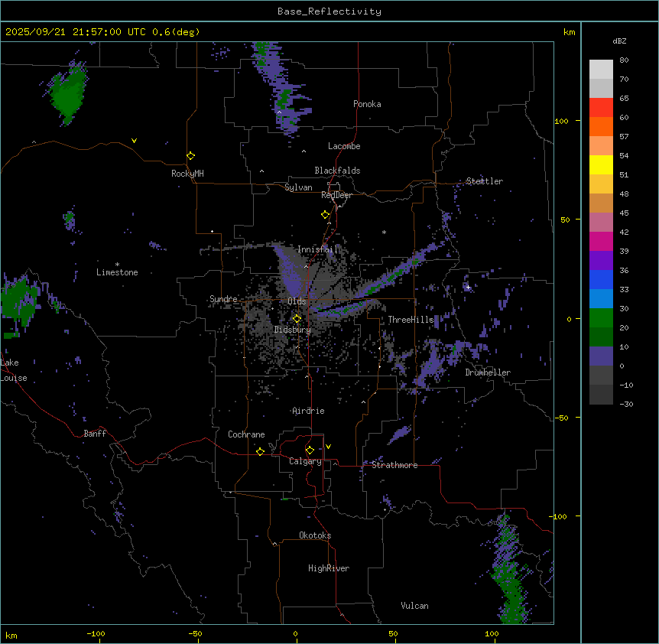Click the Vulcan town label
The width and height of the screenshot is (659, 644).
414,606
